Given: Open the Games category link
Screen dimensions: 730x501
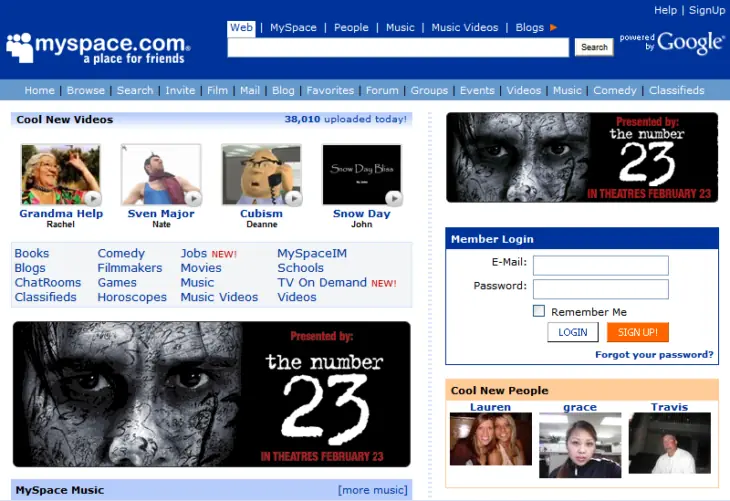Looking at the screenshot, I should (x=117, y=283).
